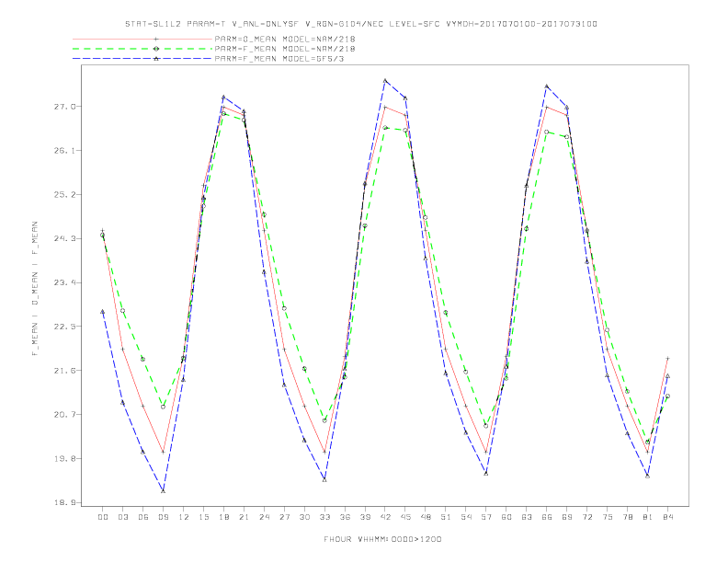Click the x-axis forecast hour label 57

(x=486, y=517)
